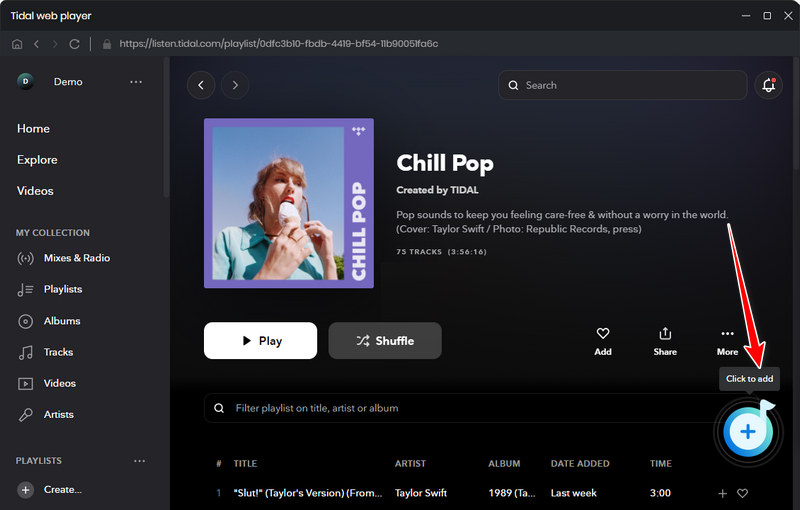
Task: Click the Created by TIDAL text
Action: click(x=437, y=190)
